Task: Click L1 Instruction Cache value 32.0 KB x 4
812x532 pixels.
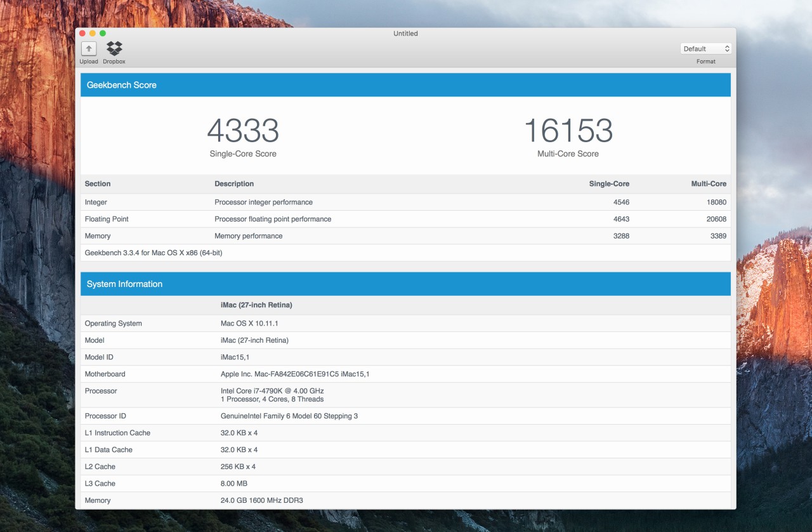Action: [x=239, y=433]
